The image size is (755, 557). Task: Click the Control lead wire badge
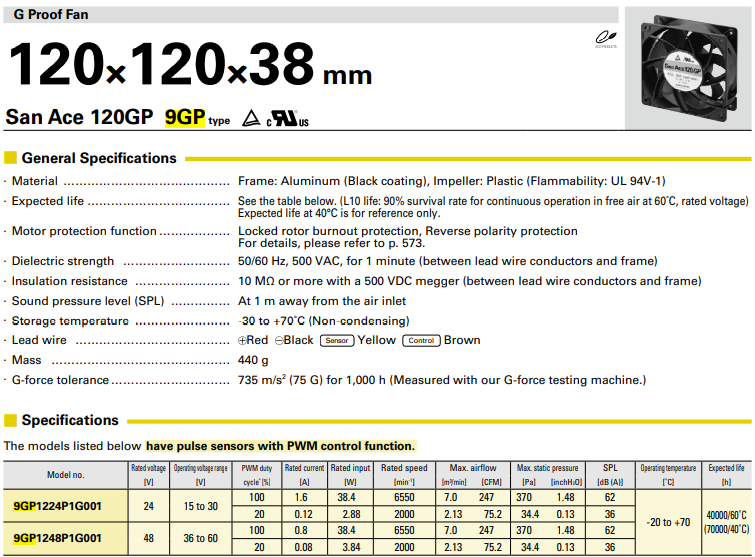(421, 341)
